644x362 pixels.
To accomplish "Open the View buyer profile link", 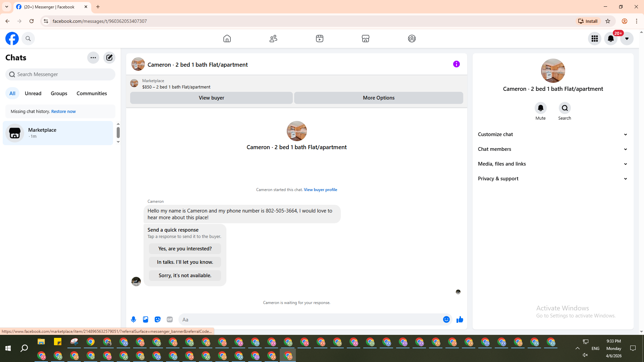I will point(320,190).
